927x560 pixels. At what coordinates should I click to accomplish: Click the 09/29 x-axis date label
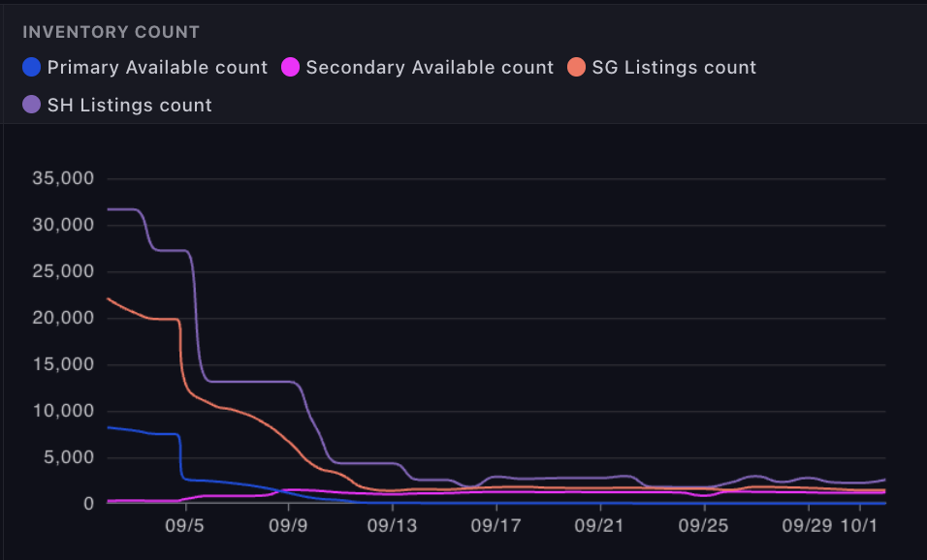pyautogui.click(x=807, y=524)
